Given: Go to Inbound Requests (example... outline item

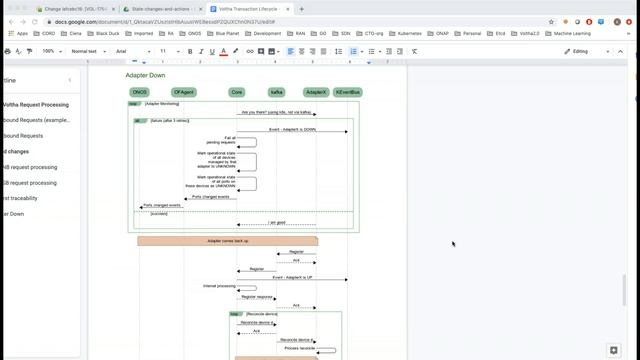Looking at the screenshot, I should 37,120.
